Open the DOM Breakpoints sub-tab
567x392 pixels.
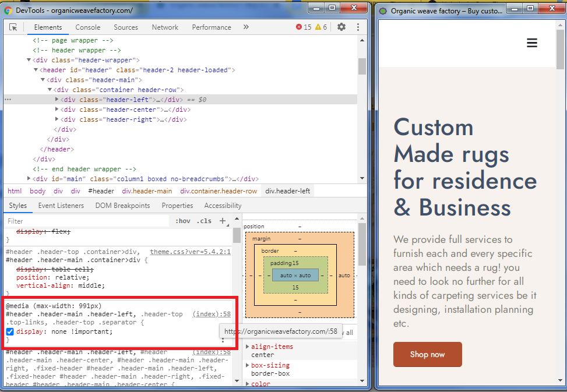click(122, 206)
